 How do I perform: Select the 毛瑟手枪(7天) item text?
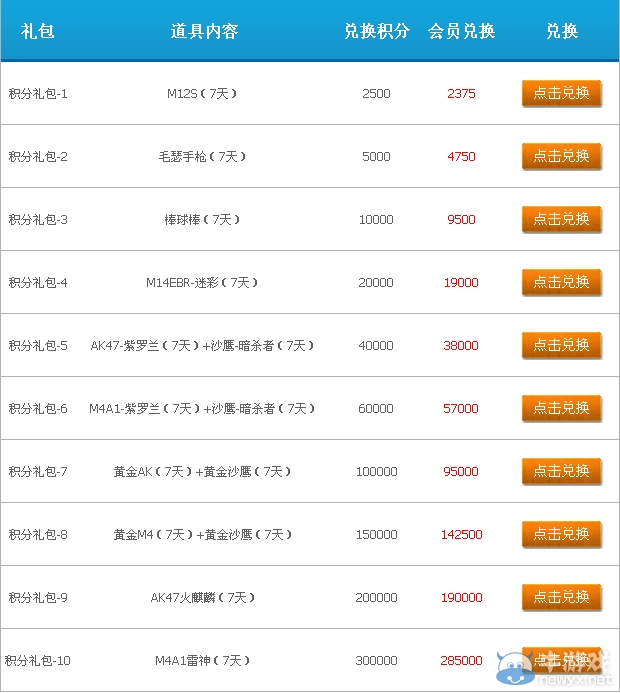click(x=203, y=156)
